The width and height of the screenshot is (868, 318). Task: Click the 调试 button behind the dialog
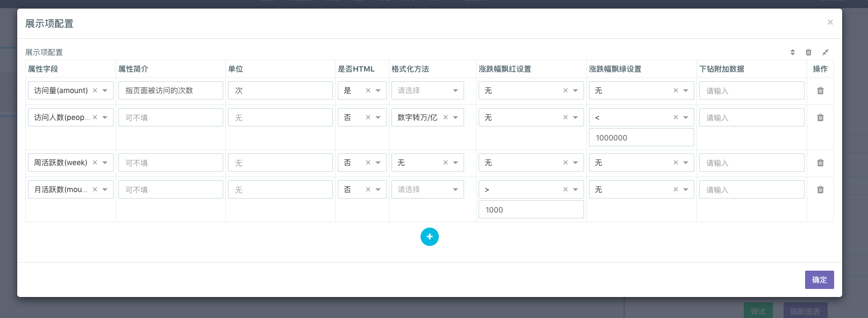[758, 311]
